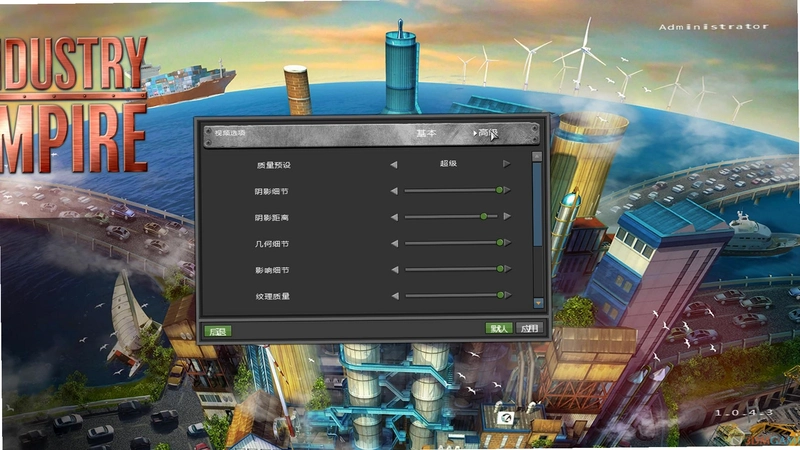Decrease 纹理质量 with left arrow

[x=395, y=295]
